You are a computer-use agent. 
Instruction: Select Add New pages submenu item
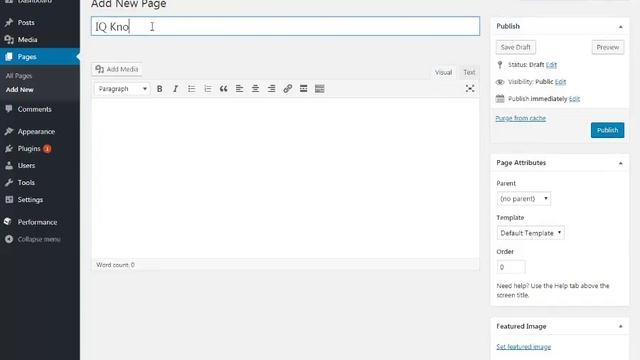click(x=20, y=90)
